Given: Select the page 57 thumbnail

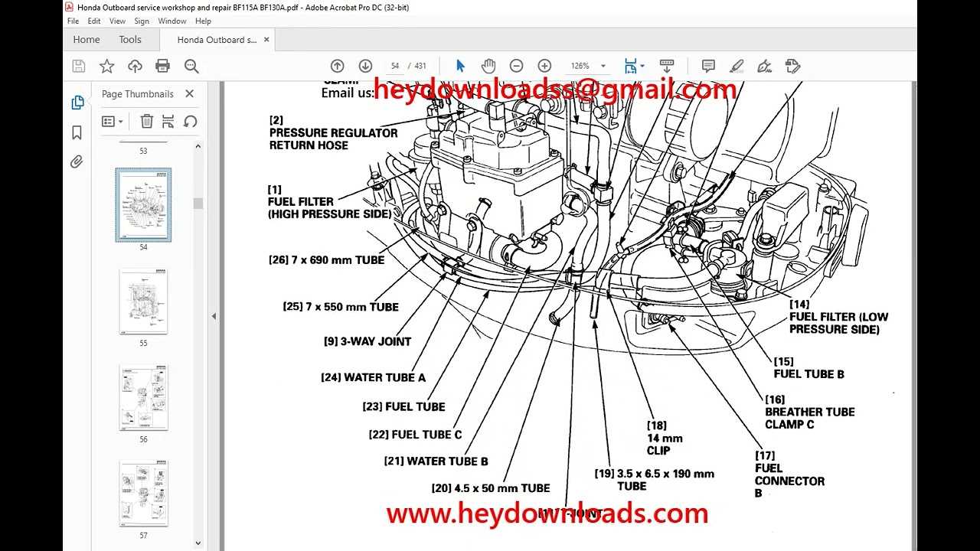Looking at the screenshot, I should tap(143, 493).
